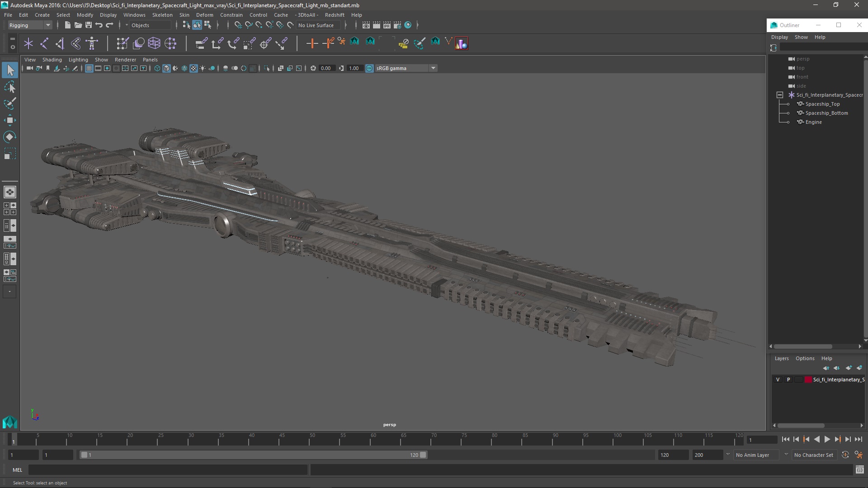Select the arrow Select tool in toolbox
This screenshot has height=488, width=868.
click(10, 70)
